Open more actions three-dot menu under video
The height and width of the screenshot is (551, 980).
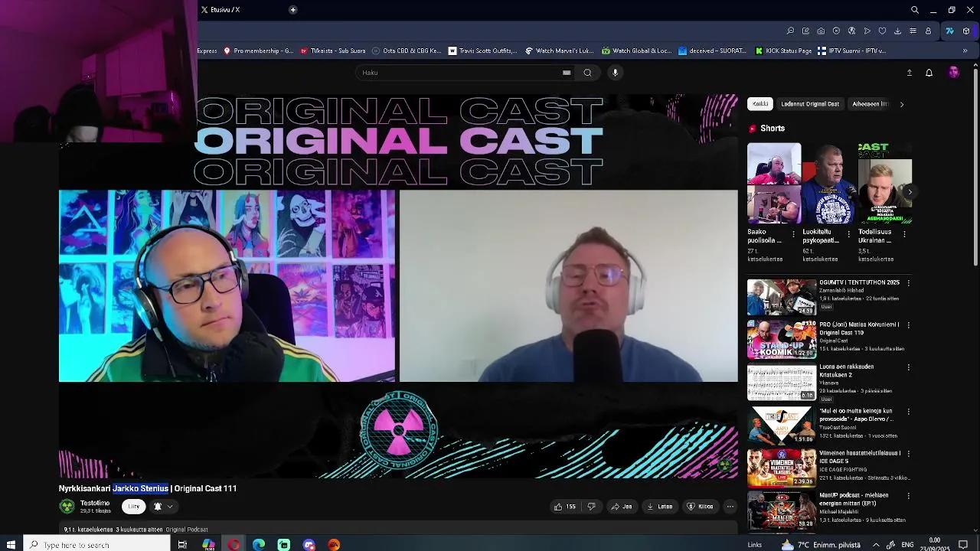(730, 507)
